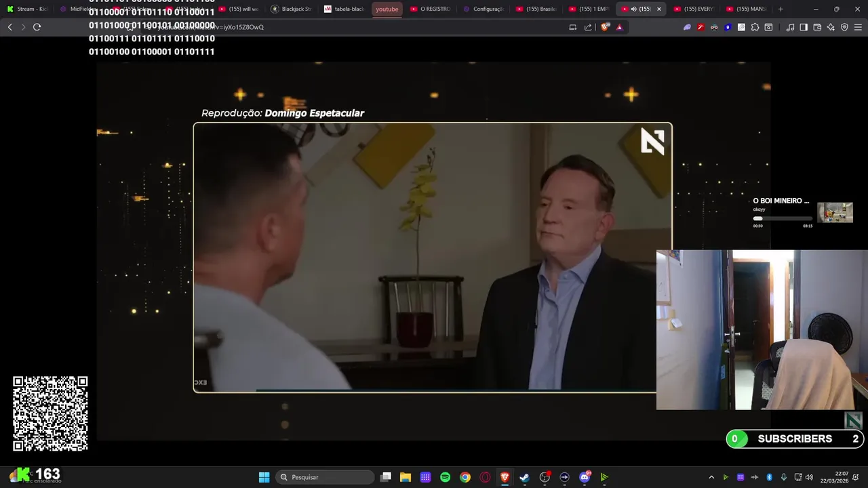This screenshot has height=488, width=868.
Task: Click the song album art thumbnail
Action: point(835,212)
